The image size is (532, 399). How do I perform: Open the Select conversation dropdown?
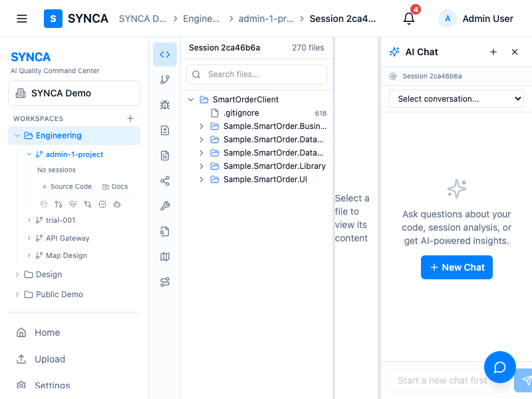(x=456, y=99)
